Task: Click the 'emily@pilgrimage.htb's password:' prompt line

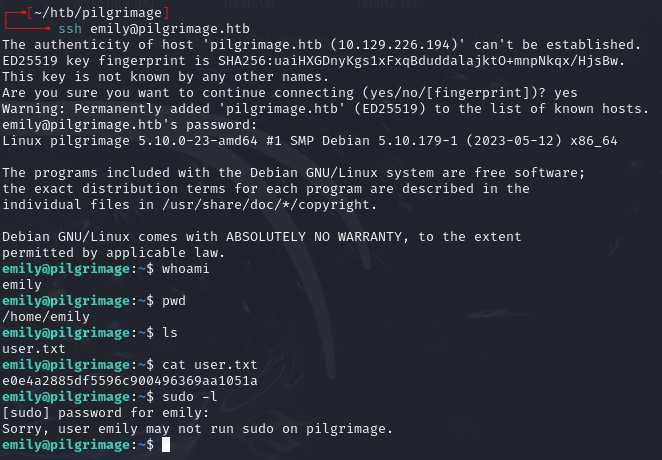Action: tap(130, 125)
